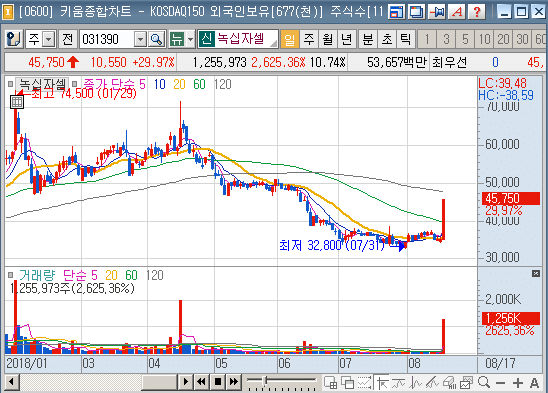Click the dashed-box chart area icon
Viewport: 548px width, 393px height.
point(364,383)
